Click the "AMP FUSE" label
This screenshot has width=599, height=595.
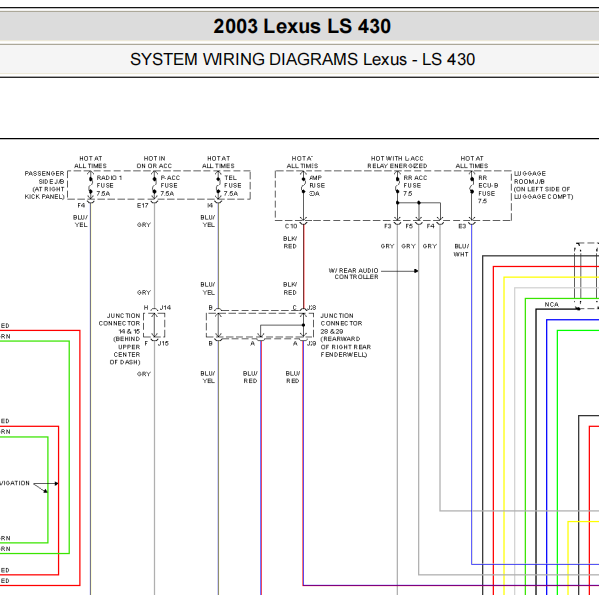coord(317,186)
